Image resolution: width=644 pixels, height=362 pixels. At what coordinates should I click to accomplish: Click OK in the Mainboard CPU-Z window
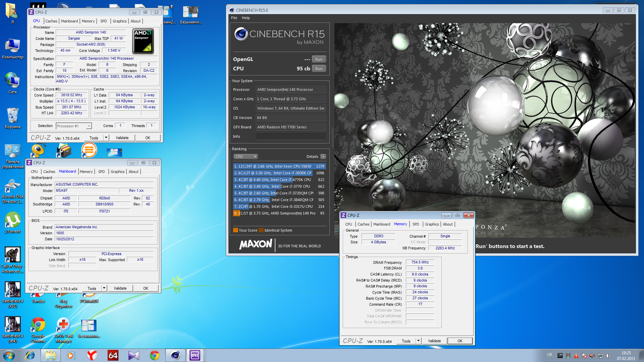click(146, 288)
